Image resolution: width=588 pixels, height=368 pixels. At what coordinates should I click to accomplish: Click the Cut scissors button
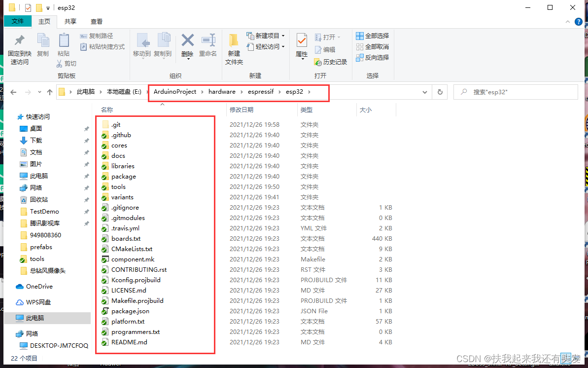pyautogui.click(x=67, y=64)
